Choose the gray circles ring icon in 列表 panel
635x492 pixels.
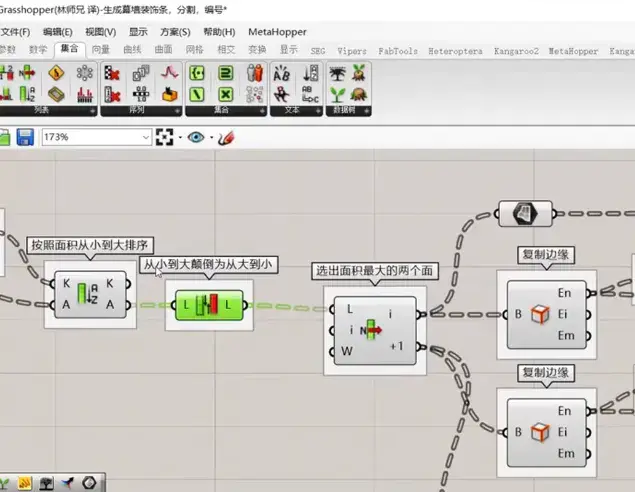pos(85,73)
